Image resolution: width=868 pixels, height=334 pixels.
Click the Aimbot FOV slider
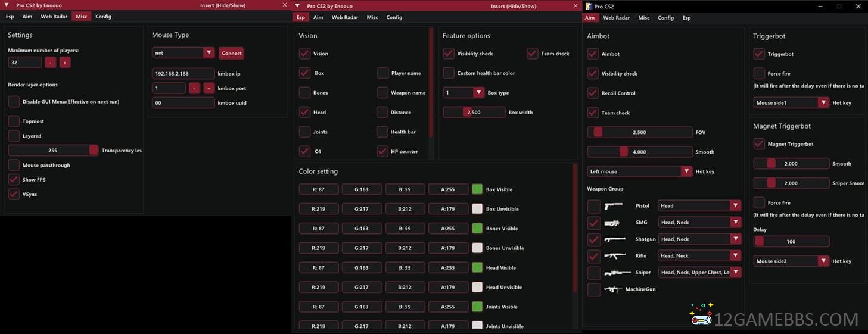tap(639, 132)
